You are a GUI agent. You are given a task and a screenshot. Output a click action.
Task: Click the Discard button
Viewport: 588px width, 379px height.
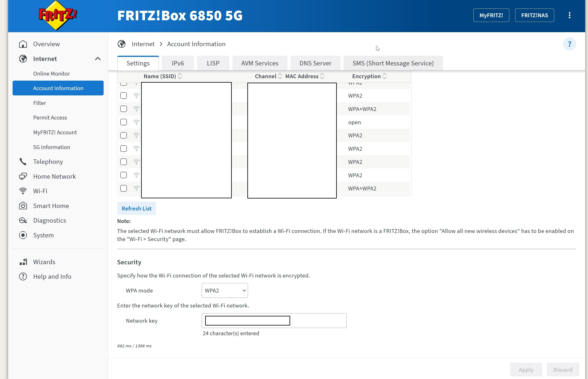pos(563,370)
